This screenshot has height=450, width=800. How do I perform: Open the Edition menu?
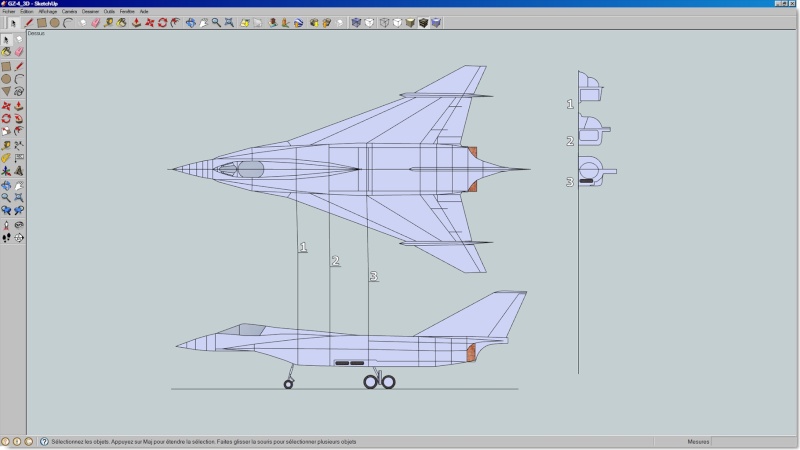[x=27, y=11]
